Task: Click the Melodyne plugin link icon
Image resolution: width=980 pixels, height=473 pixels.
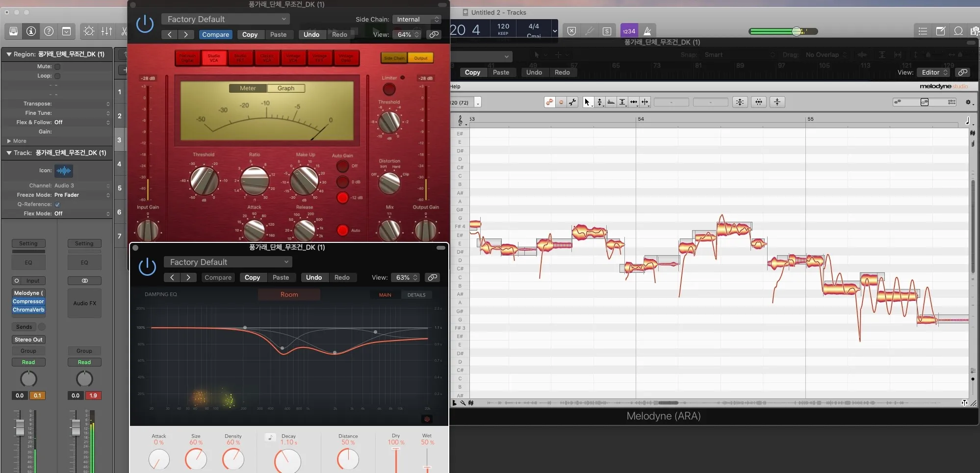Action: [x=963, y=72]
